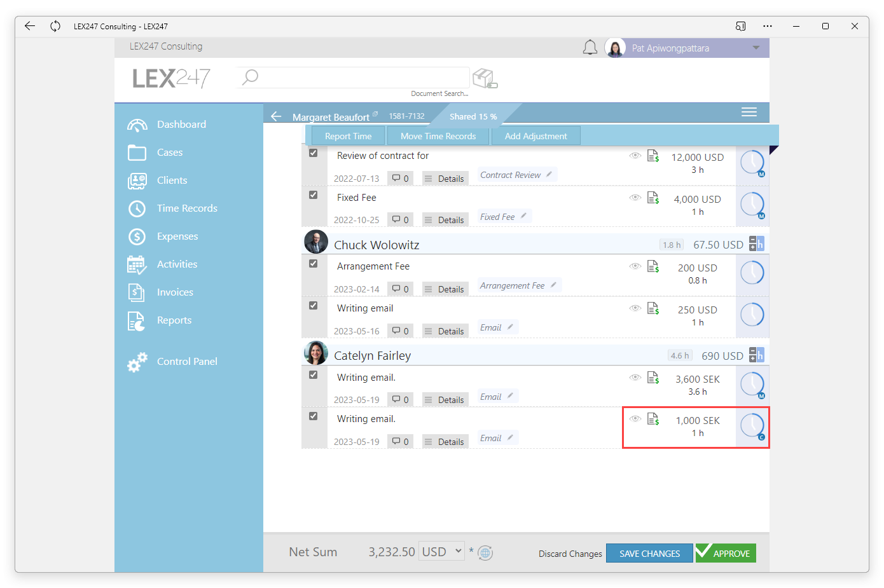Click the comment count on the 2022-07-13 row

click(x=400, y=179)
